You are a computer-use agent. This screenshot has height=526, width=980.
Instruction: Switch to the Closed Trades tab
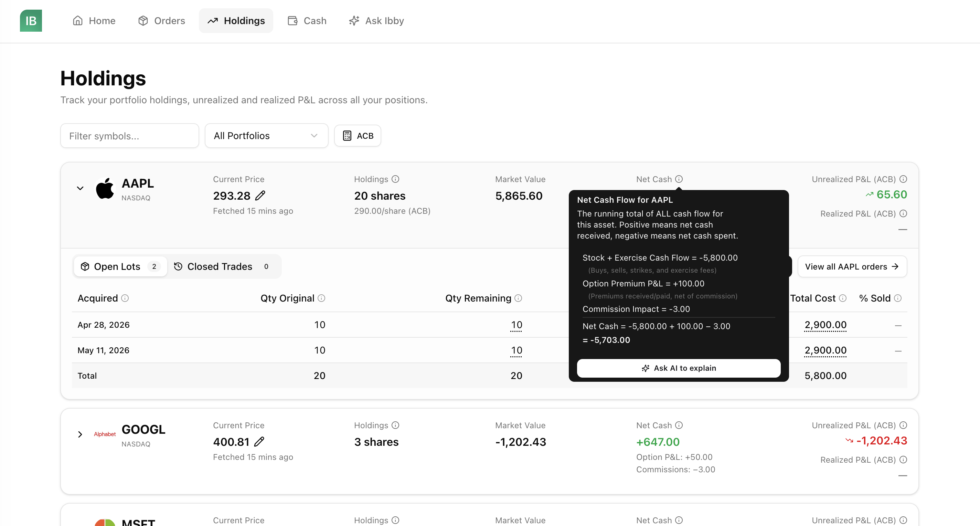click(224, 266)
